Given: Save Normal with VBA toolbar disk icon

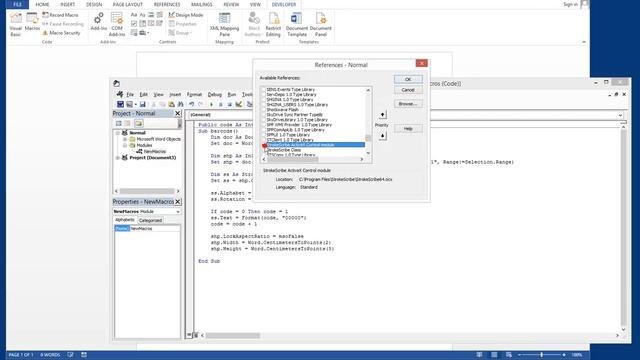Looking at the screenshot, I should tap(142, 104).
